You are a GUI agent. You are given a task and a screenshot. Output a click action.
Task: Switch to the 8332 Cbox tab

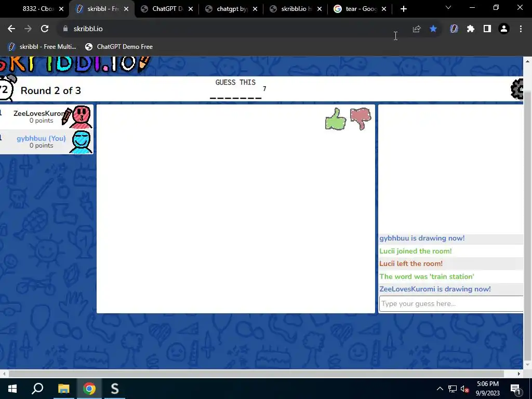tap(37, 9)
